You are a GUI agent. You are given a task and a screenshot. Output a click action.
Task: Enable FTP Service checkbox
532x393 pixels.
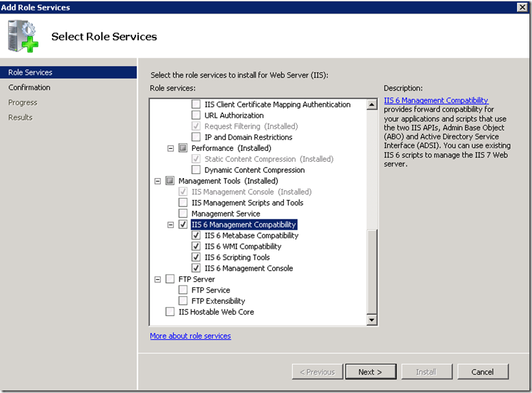(x=183, y=289)
